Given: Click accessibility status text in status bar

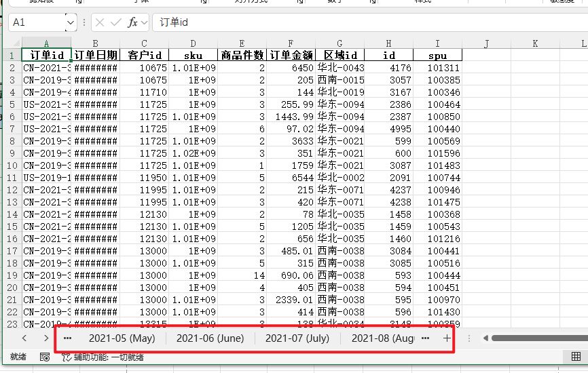Looking at the screenshot, I should [x=109, y=357].
